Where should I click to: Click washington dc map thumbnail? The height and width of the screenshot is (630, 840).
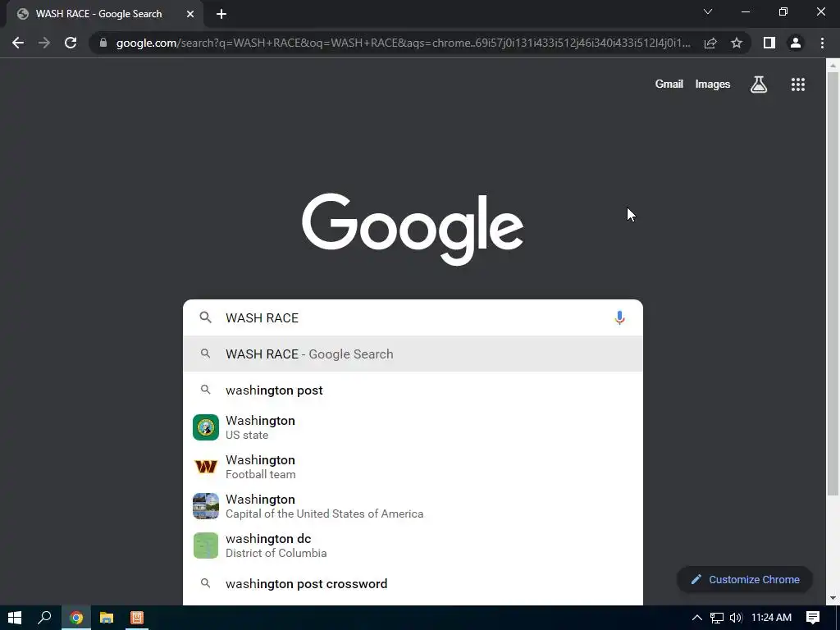[206, 546]
